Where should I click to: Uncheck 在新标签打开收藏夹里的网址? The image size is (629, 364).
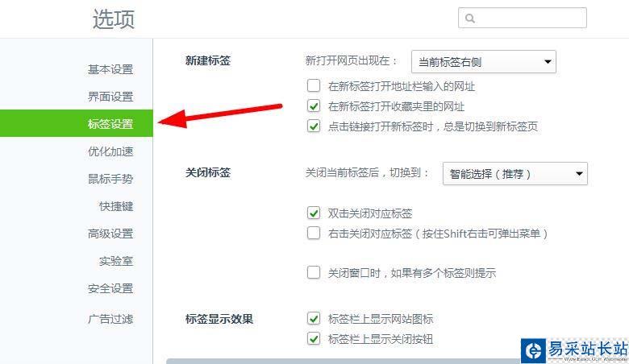pyautogui.click(x=314, y=106)
